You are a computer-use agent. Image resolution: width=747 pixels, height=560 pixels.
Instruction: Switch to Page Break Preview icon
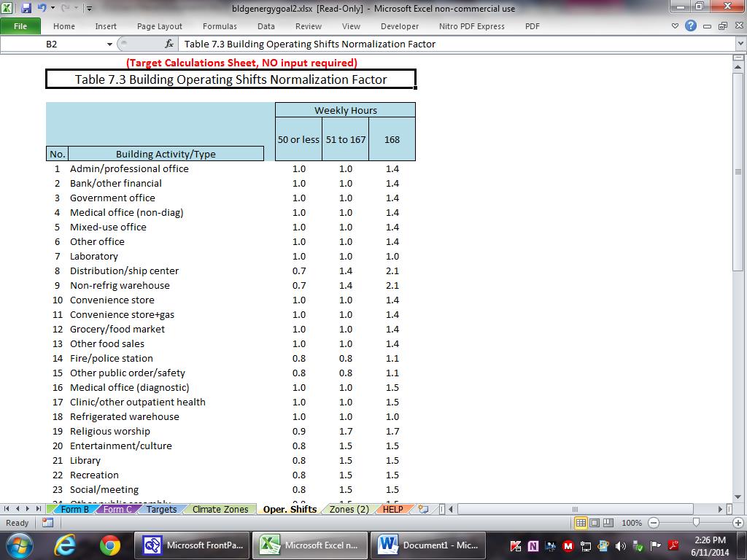[608, 523]
